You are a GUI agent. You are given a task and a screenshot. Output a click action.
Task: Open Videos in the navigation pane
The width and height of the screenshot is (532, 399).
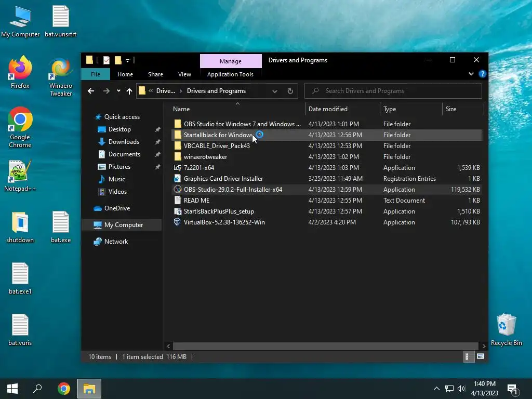pos(117,192)
